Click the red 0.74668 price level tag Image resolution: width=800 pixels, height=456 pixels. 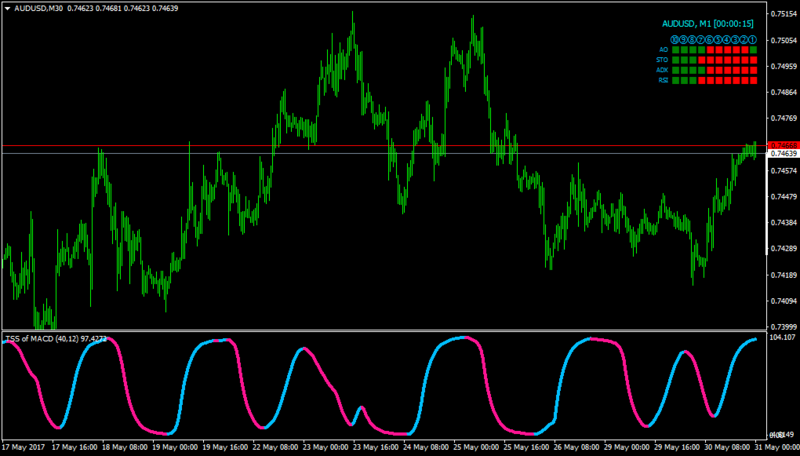click(x=783, y=145)
